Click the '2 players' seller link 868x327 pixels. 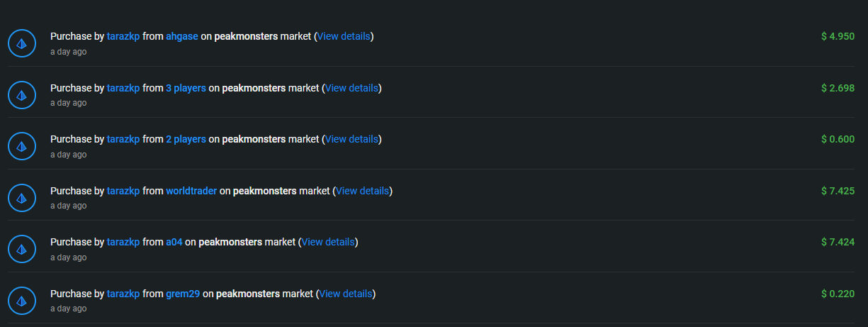pos(186,139)
